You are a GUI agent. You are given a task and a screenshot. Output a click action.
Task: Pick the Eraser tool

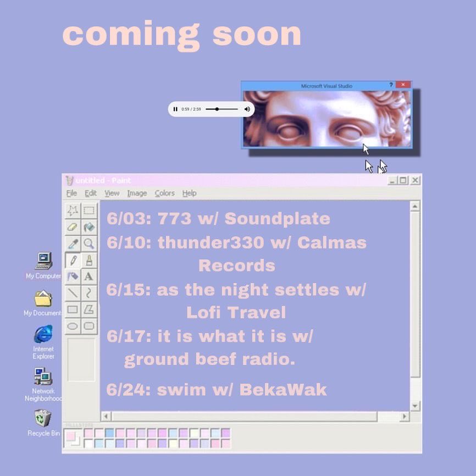click(x=73, y=227)
